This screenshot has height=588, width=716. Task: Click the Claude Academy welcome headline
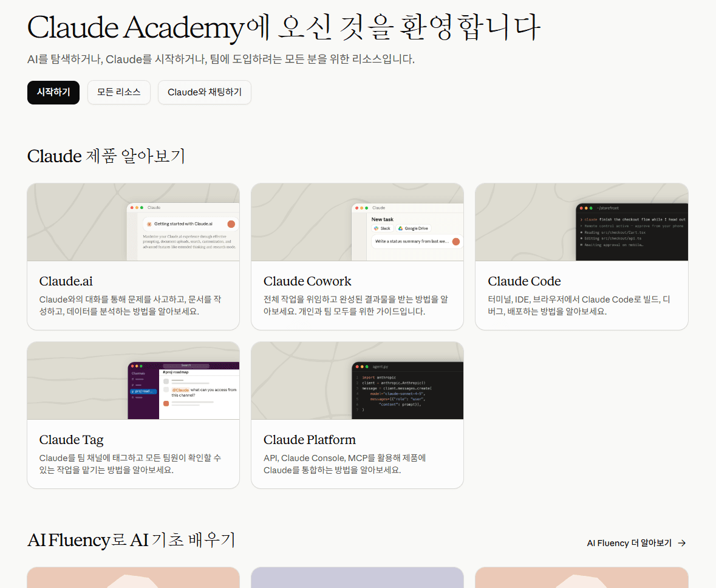pos(284,27)
